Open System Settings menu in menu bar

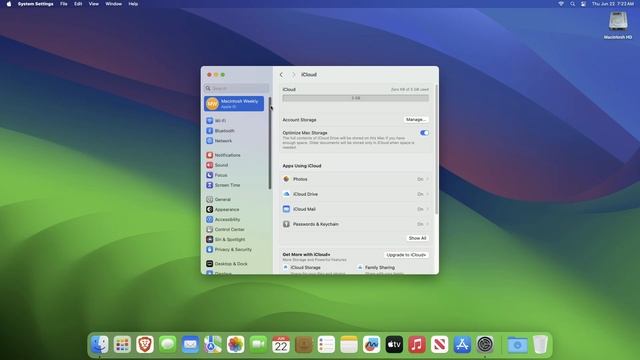coord(36,4)
